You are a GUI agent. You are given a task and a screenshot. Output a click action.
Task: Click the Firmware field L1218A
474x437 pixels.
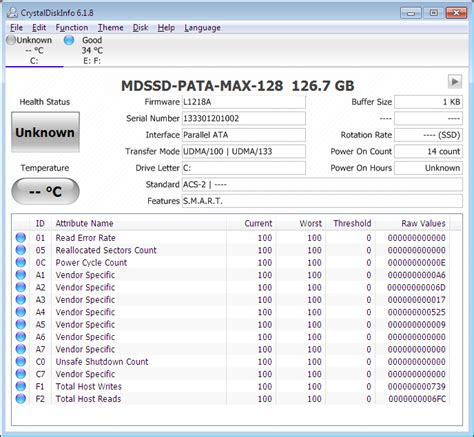(244, 102)
